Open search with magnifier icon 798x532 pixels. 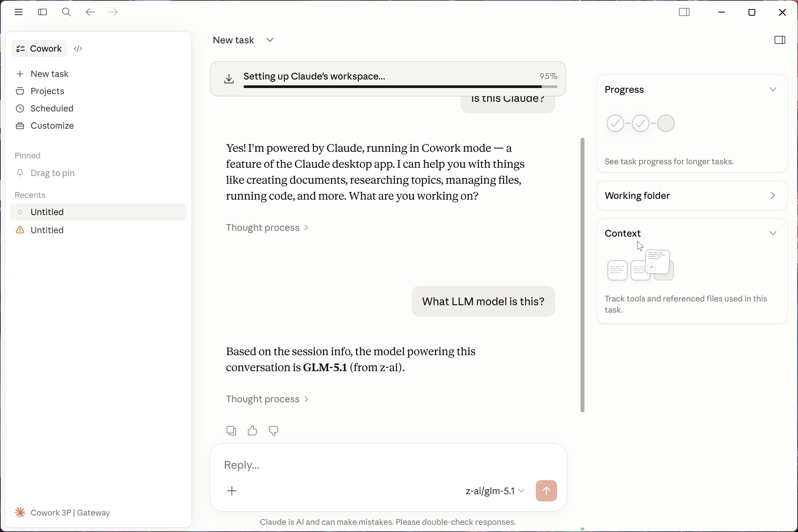tap(66, 12)
